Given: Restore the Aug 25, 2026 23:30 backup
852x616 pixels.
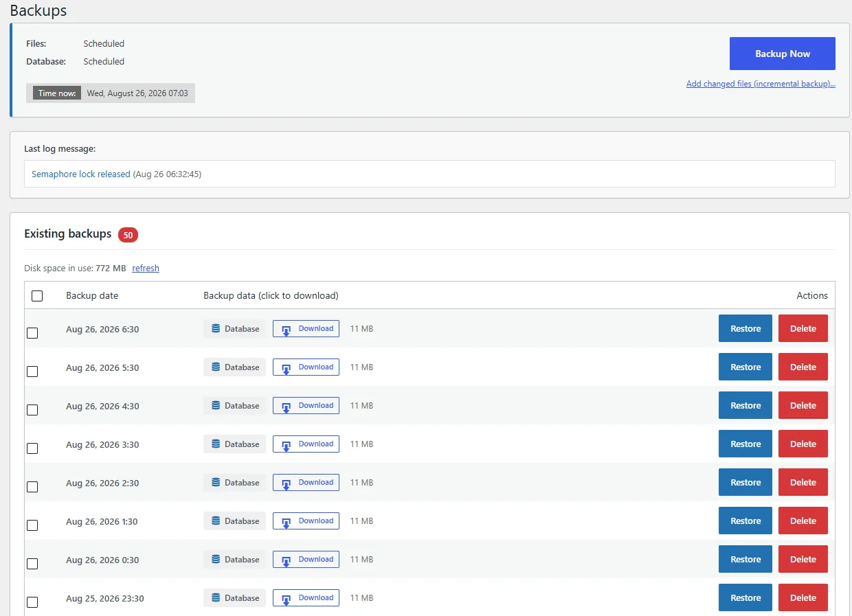Looking at the screenshot, I should tap(745, 597).
